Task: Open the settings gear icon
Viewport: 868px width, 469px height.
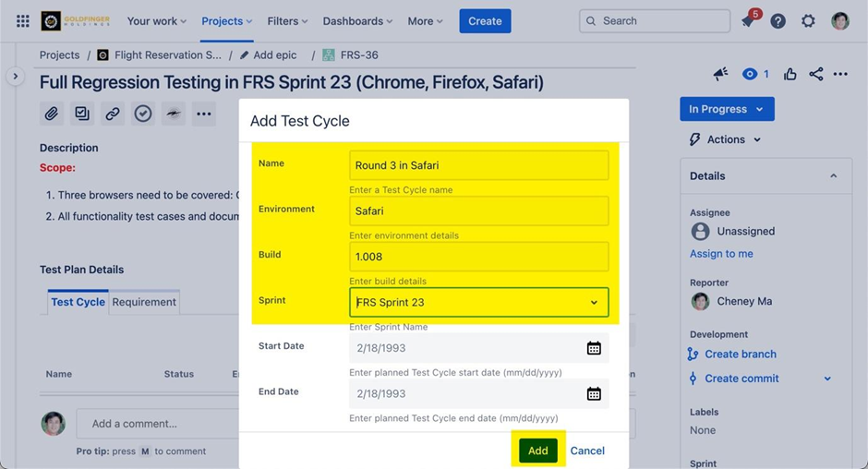Action: pyautogui.click(x=809, y=21)
